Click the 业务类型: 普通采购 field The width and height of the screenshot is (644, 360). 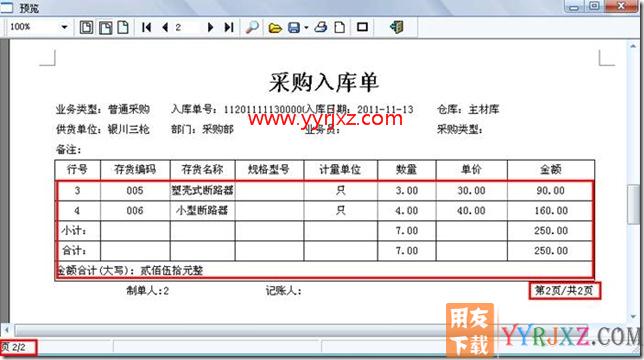[x=103, y=110]
